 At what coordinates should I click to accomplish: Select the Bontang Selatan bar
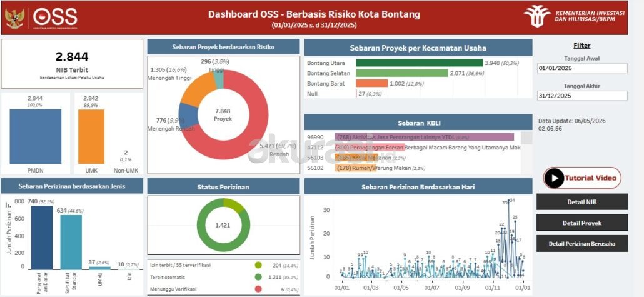coord(401,73)
